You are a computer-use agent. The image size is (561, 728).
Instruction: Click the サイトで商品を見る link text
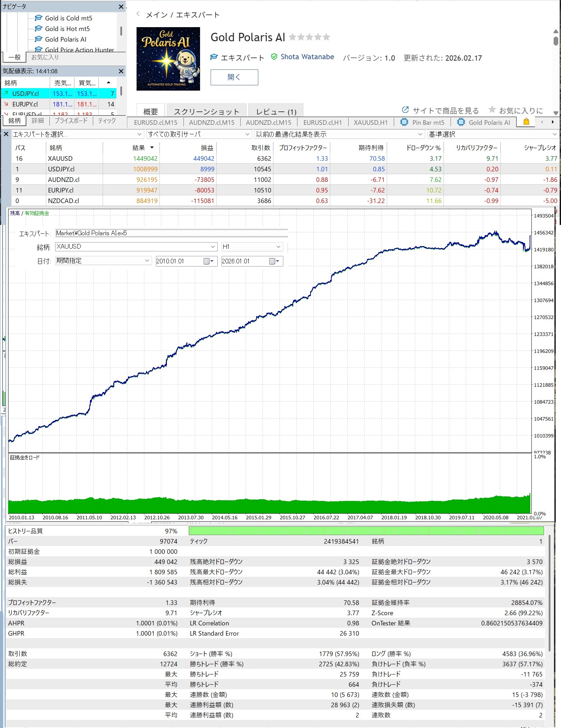(446, 111)
